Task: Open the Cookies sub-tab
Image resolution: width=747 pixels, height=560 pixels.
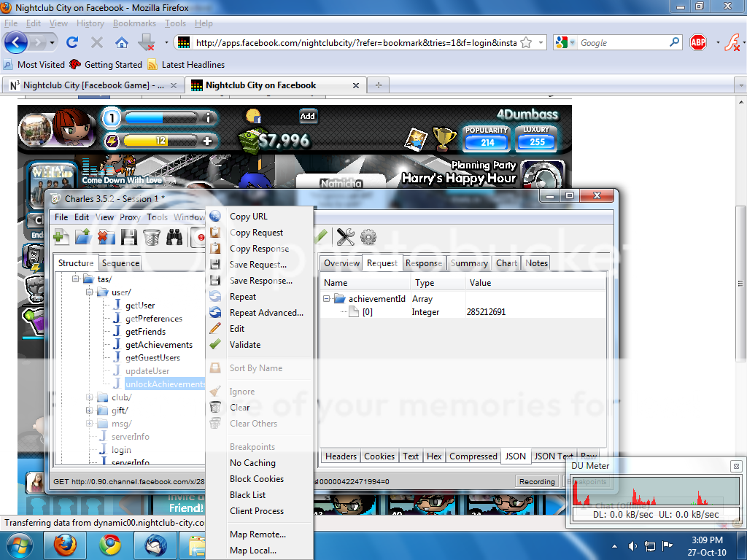Action: click(379, 456)
